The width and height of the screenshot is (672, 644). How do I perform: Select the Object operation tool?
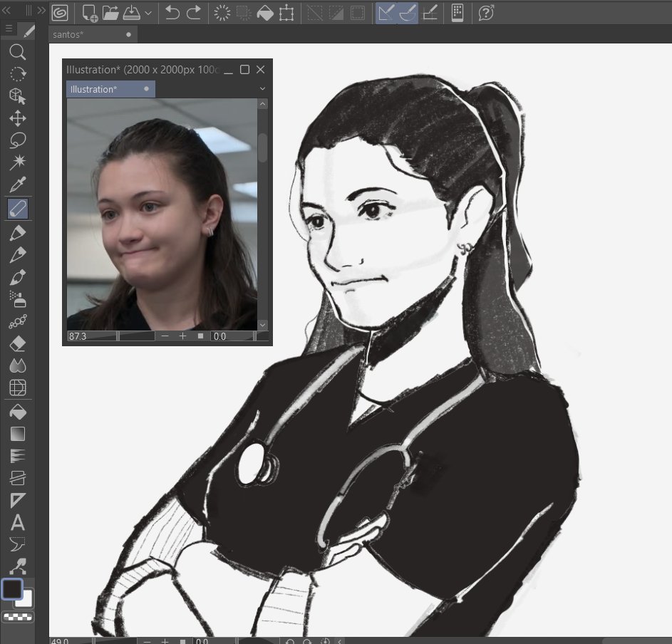coord(18,96)
